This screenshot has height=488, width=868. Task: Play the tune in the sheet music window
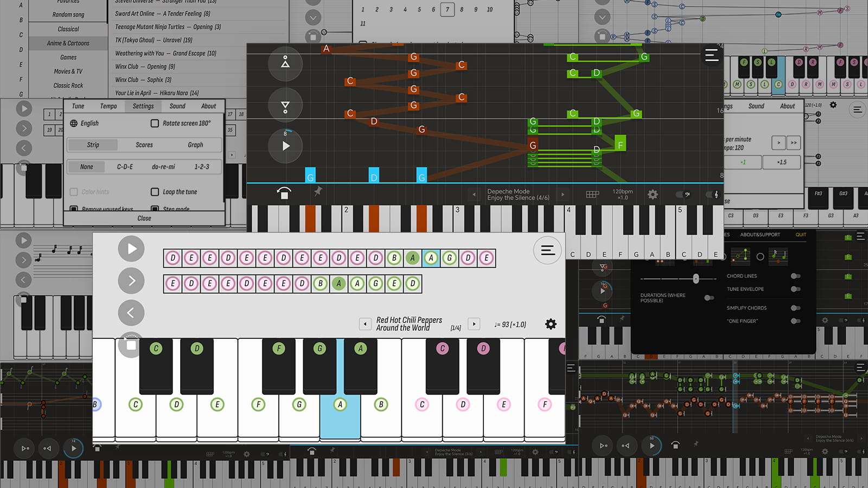point(23,240)
